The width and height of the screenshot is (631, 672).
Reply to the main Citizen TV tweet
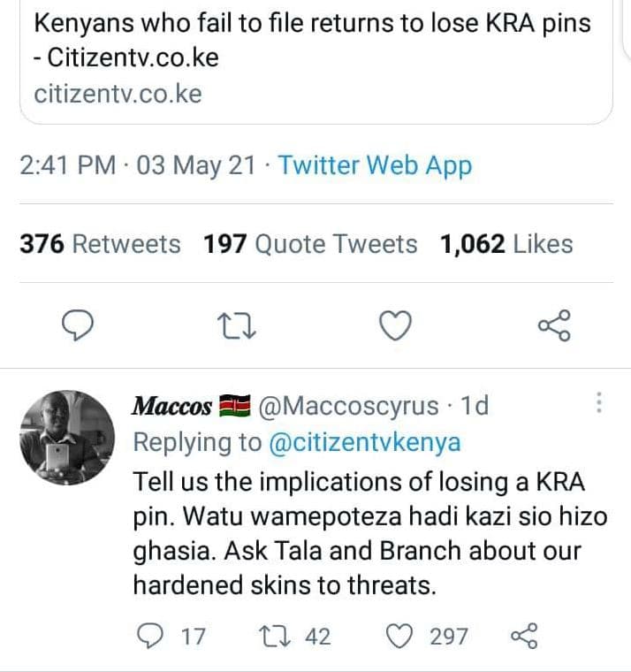(78, 327)
